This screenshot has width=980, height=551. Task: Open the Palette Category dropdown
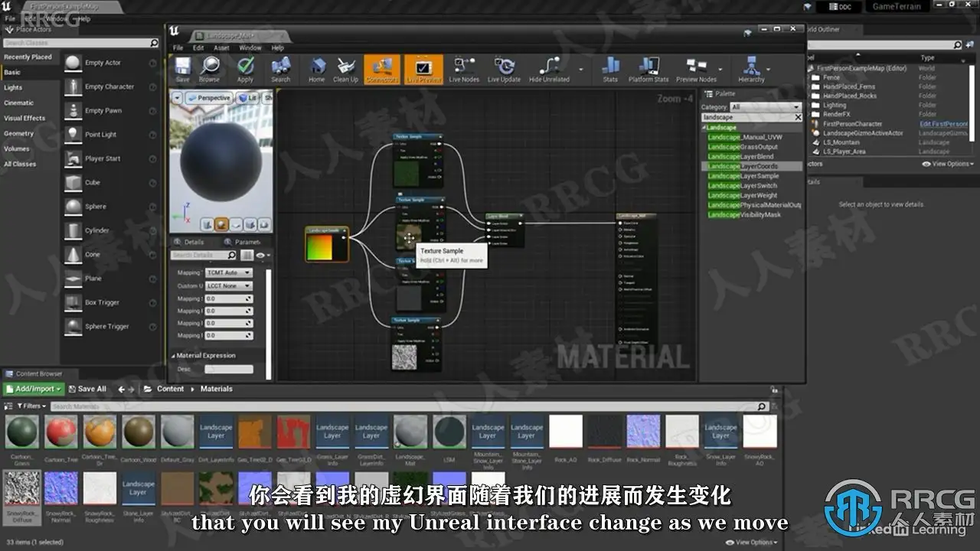coord(765,106)
